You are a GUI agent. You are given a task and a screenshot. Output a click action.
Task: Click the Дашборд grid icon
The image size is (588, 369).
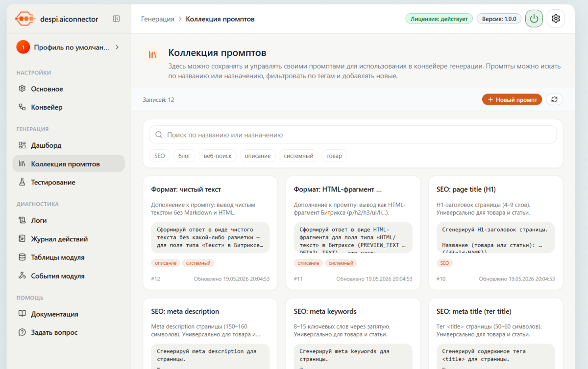tap(22, 145)
